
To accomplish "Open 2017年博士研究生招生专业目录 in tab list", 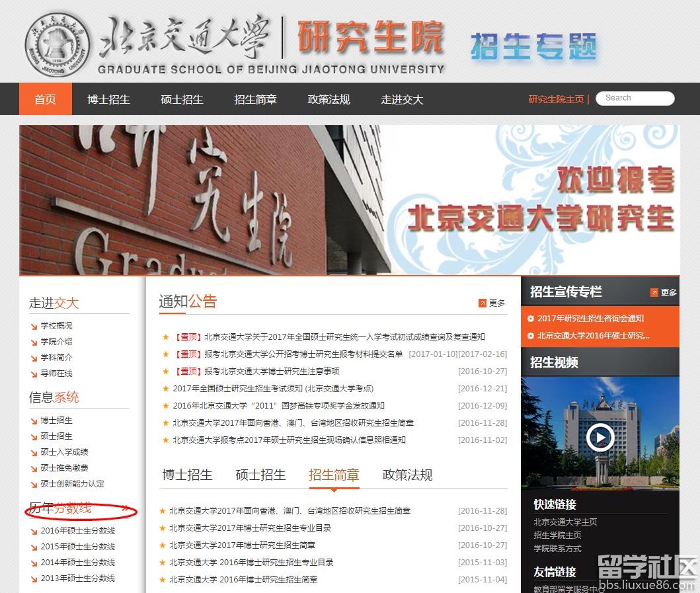I will [x=251, y=528].
